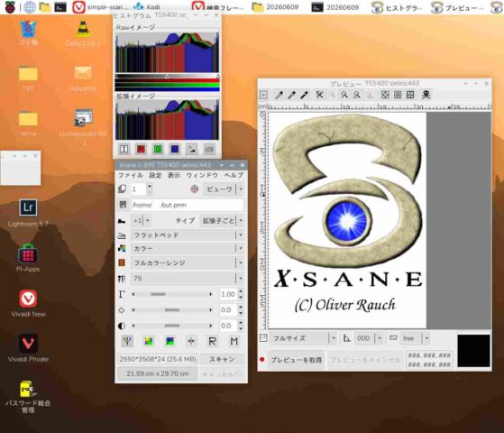
Task: Click select visible area icon in Preview
Action: 410,95
